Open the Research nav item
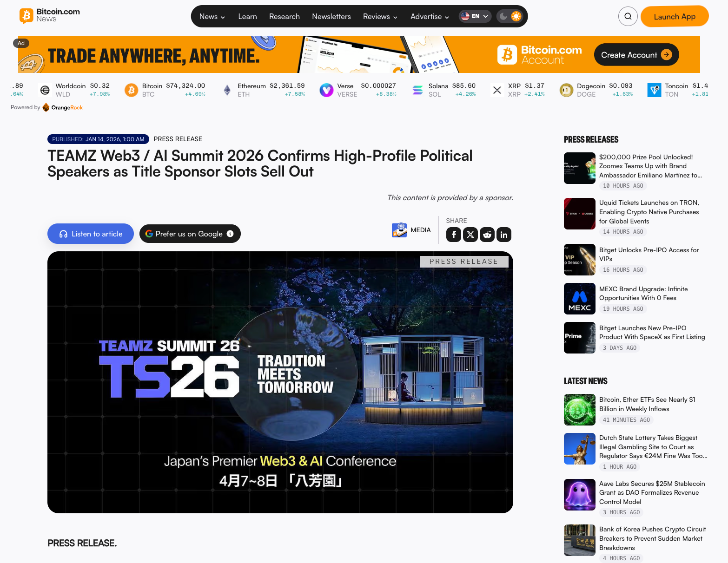 tap(285, 17)
